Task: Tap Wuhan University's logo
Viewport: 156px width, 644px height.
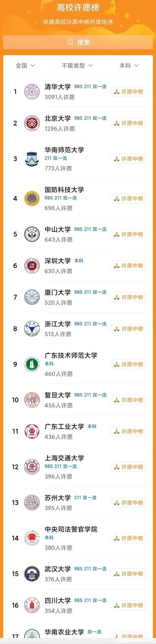Action: pos(32,574)
